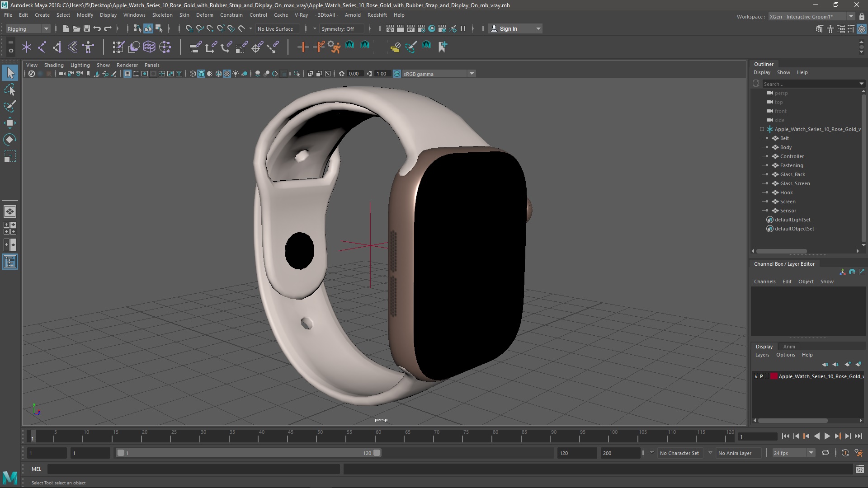Open the Script Editor icon at bottom right
This screenshot has width=868, height=488.
click(x=859, y=469)
